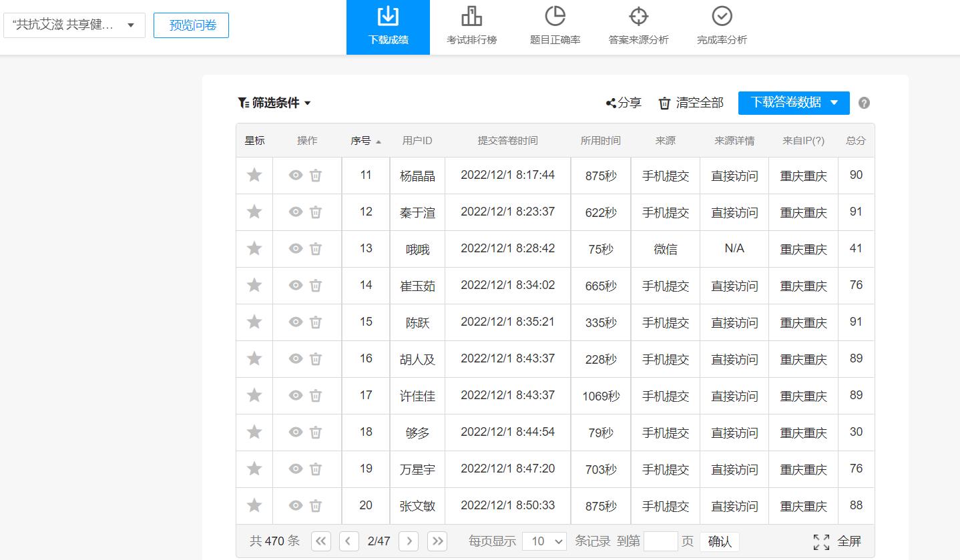The image size is (960, 560).
Task: Switch to 考试排行榜 tab
Action: [x=471, y=27]
